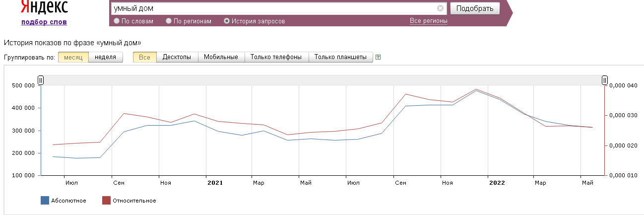Open the Все регионы region selector

pos(428,21)
